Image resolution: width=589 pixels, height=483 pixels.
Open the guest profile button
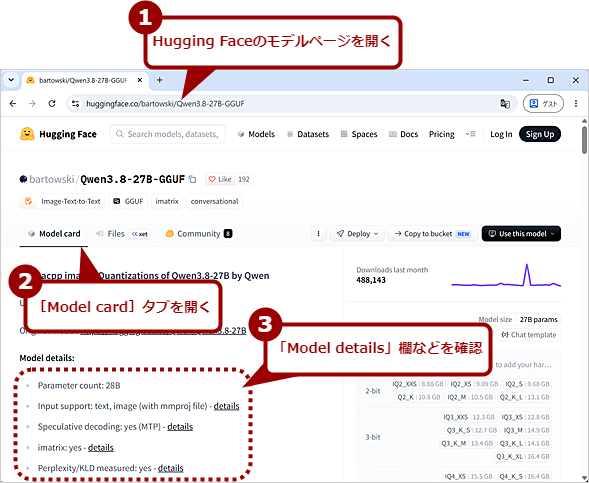[543, 104]
